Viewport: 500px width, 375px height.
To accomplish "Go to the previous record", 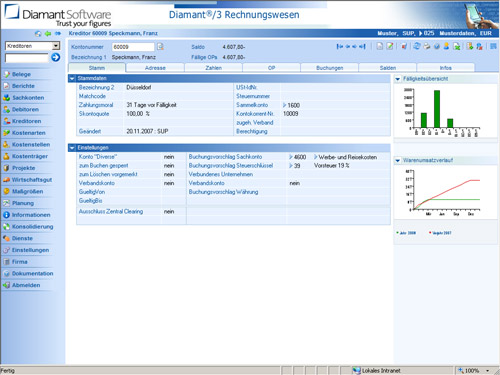I will (348, 46).
